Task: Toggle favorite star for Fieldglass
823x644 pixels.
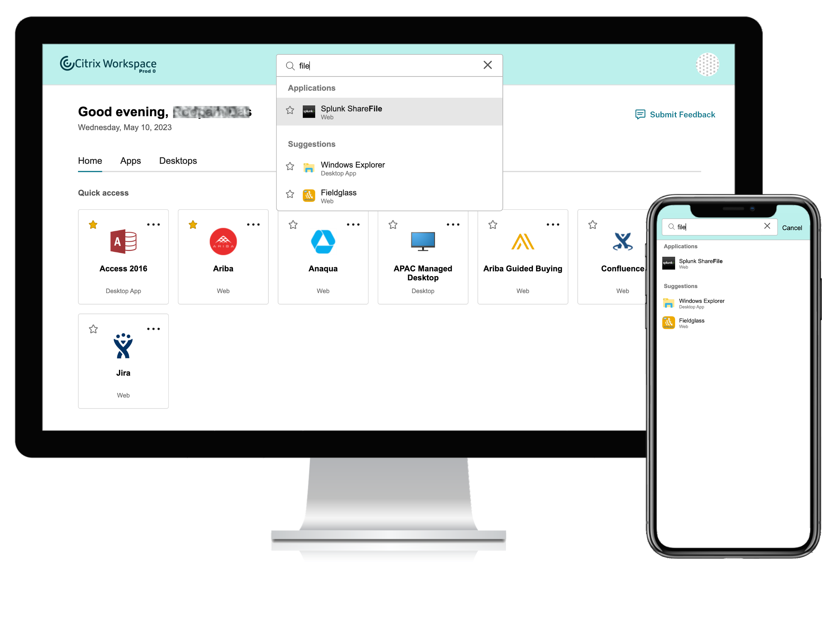Action: (x=288, y=193)
